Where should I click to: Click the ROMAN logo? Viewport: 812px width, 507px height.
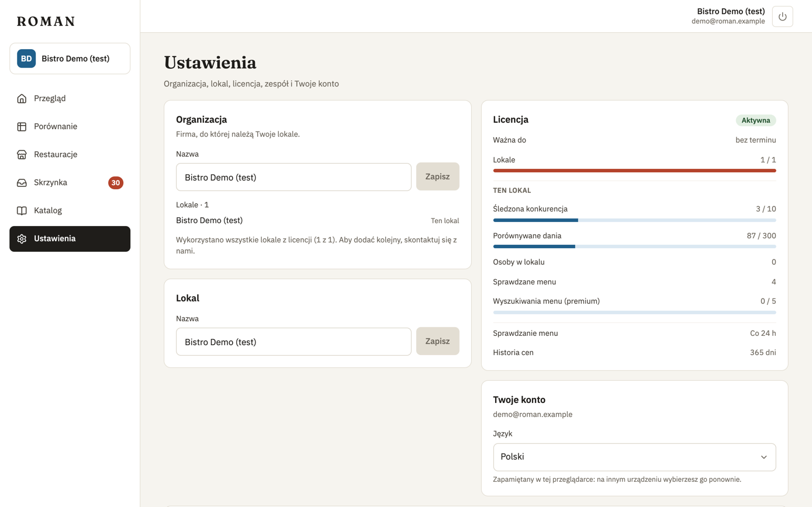click(x=46, y=22)
